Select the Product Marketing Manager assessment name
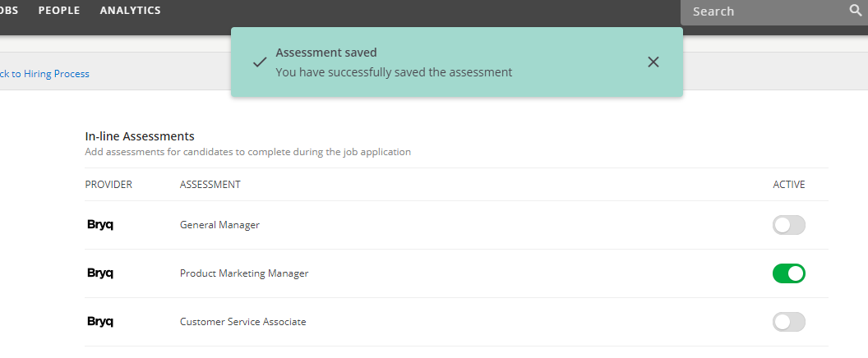The width and height of the screenshot is (868, 358). pyautogui.click(x=244, y=273)
